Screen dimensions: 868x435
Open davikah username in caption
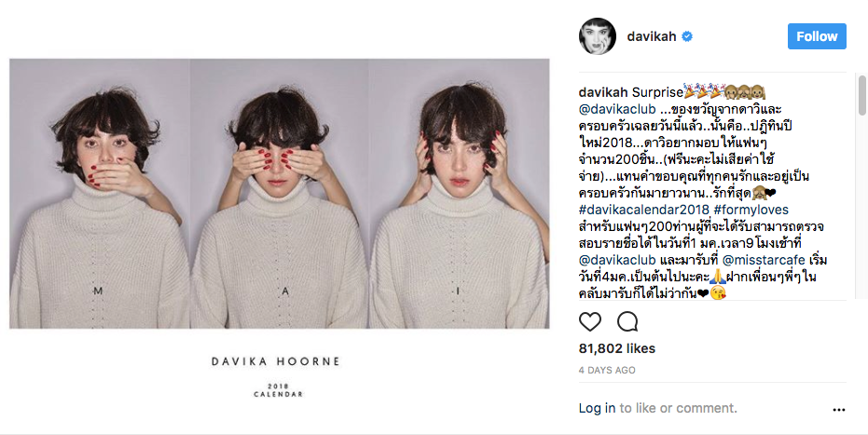(x=603, y=92)
